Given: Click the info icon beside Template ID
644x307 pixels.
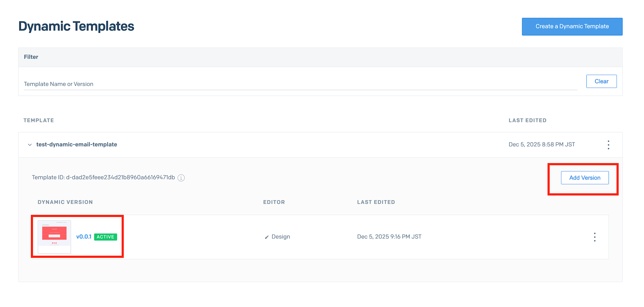Looking at the screenshot, I should (181, 178).
